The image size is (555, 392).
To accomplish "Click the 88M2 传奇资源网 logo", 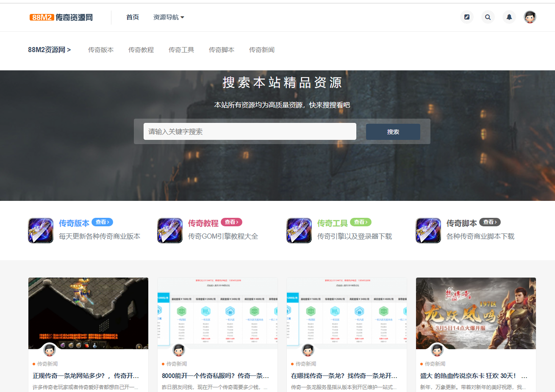I will pos(61,17).
